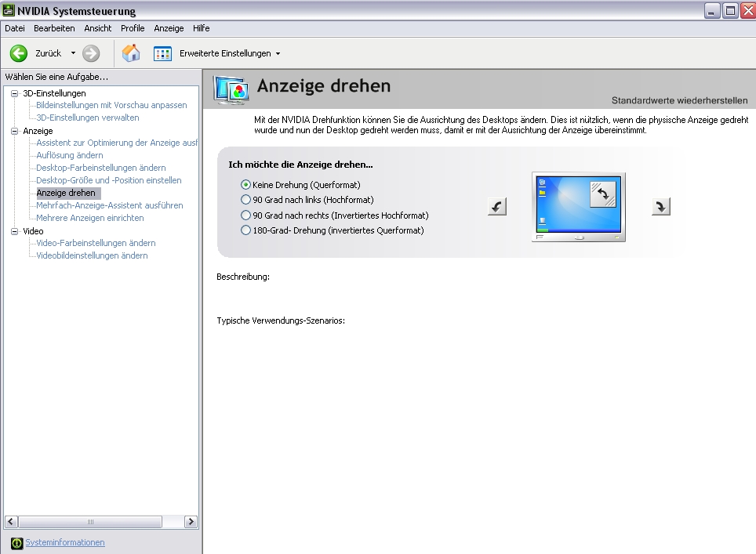Select 90 Grad nach links (Hochformat)
Viewport: 756px width, 554px height.
coord(246,200)
